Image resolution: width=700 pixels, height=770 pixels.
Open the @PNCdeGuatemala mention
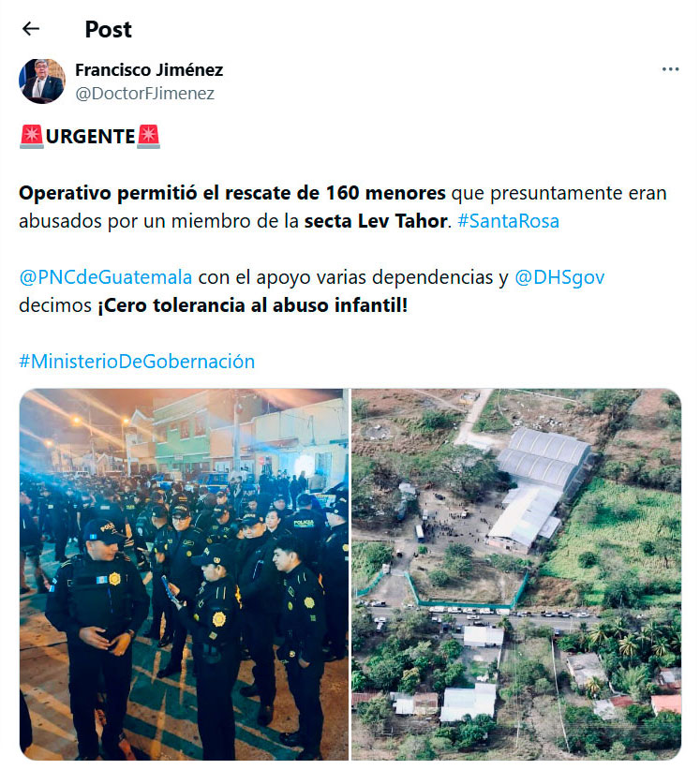point(106,277)
